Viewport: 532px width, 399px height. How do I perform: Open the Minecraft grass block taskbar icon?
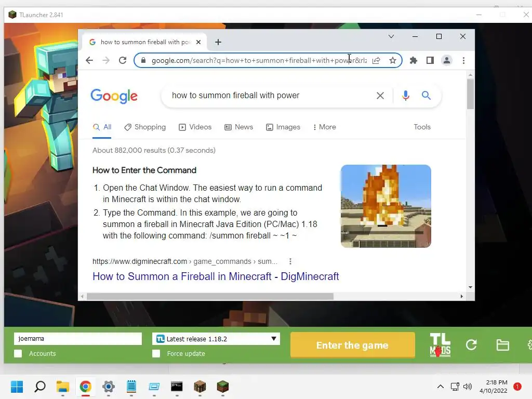[x=222, y=387]
